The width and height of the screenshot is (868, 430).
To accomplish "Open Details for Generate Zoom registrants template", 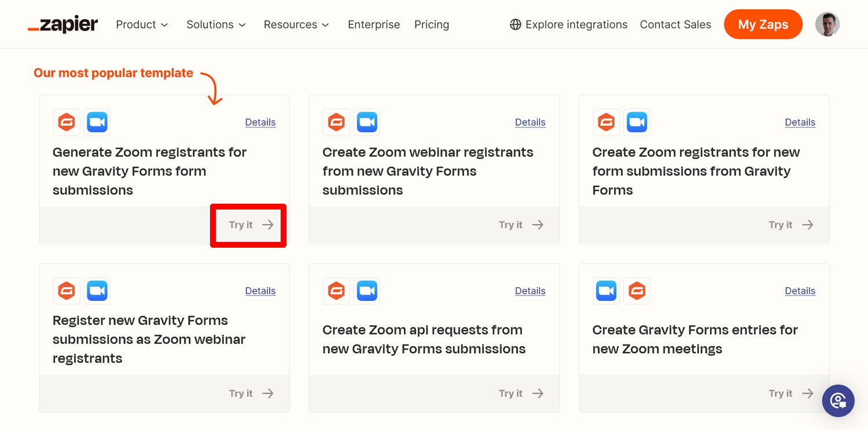I will click(260, 122).
